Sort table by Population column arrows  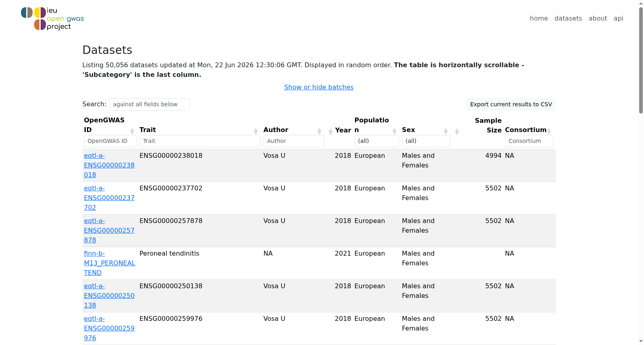pyautogui.click(x=394, y=131)
